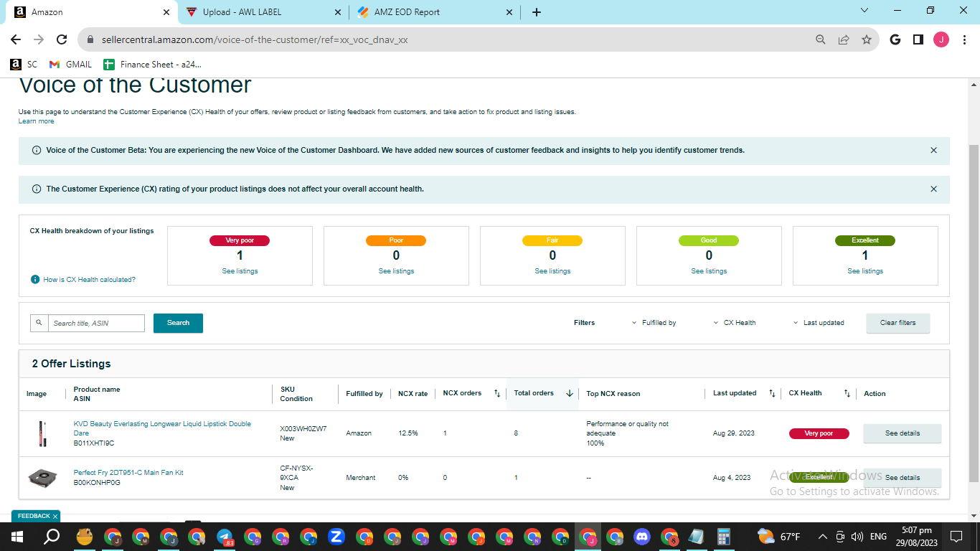
Task: Open Perfect Fry 2DT951-C Main Fan Kit link
Action: pos(128,473)
